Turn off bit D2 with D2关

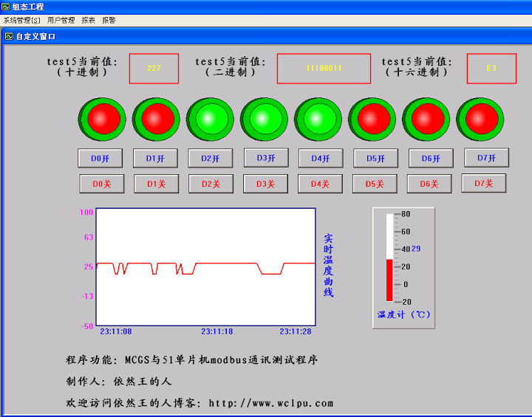point(211,184)
